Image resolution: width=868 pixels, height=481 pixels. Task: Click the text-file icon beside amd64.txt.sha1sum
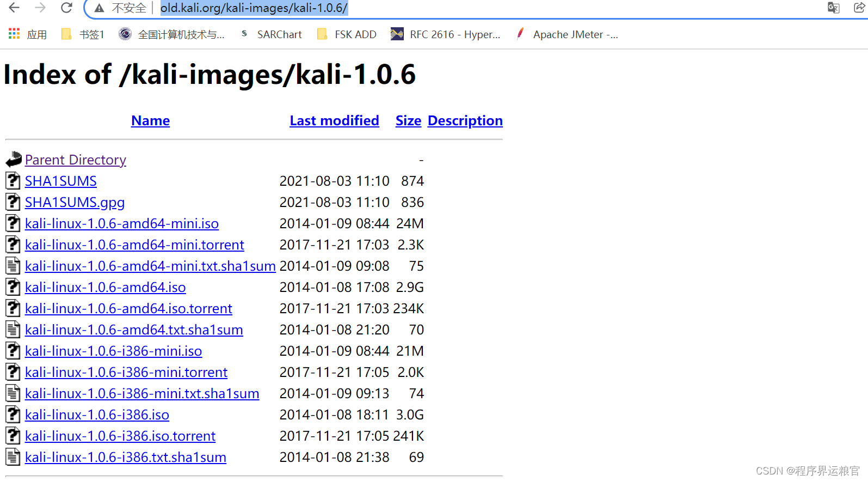point(13,330)
